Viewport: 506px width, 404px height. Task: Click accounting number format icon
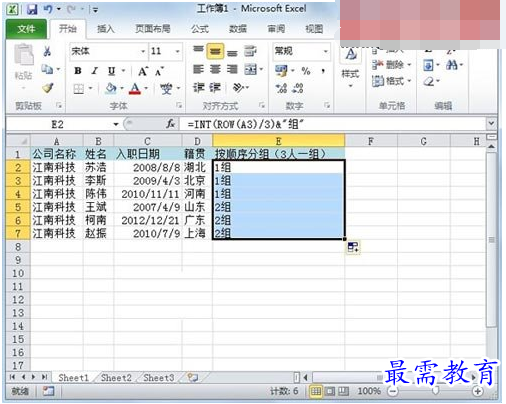(281, 70)
